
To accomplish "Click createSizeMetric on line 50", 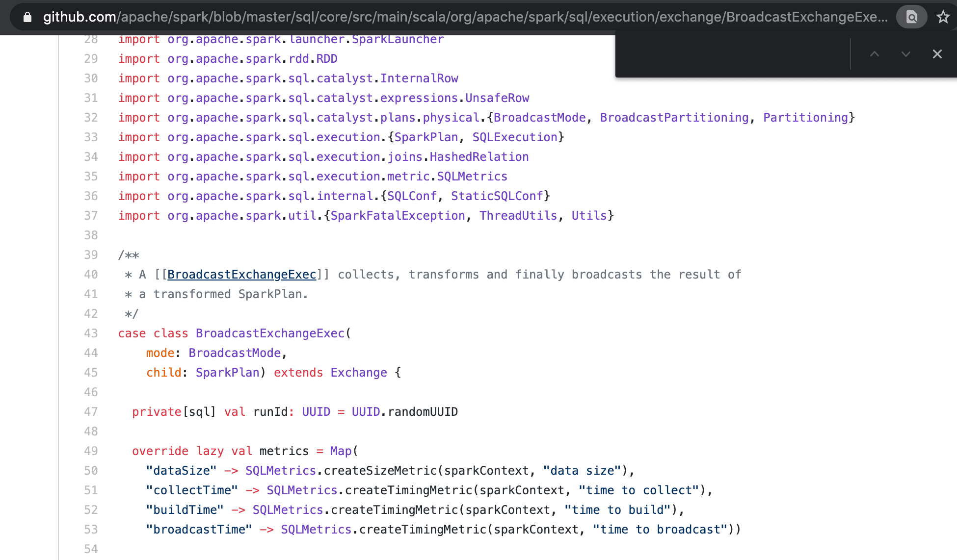I will click(380, 471).
